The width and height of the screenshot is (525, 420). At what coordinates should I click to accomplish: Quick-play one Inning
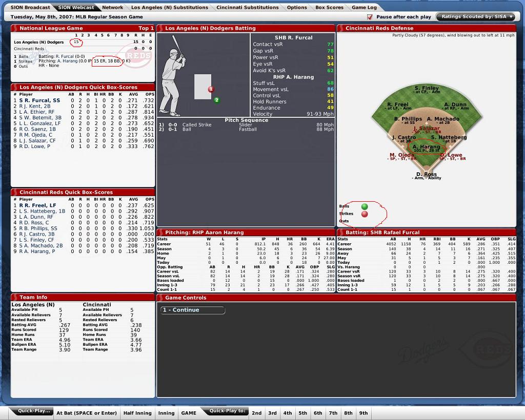[166, 413]
